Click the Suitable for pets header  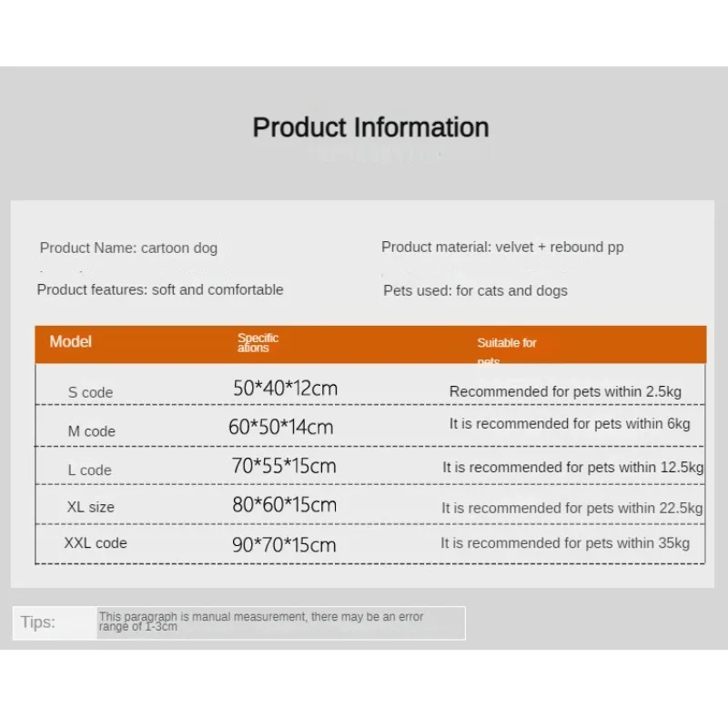[507, 343]
